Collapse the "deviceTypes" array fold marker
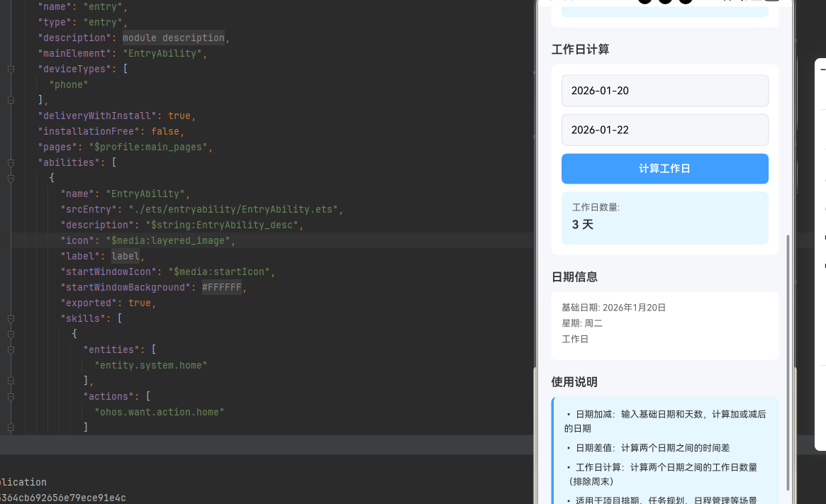The height and width of the screenshot is (504, 826). [11, 69]
